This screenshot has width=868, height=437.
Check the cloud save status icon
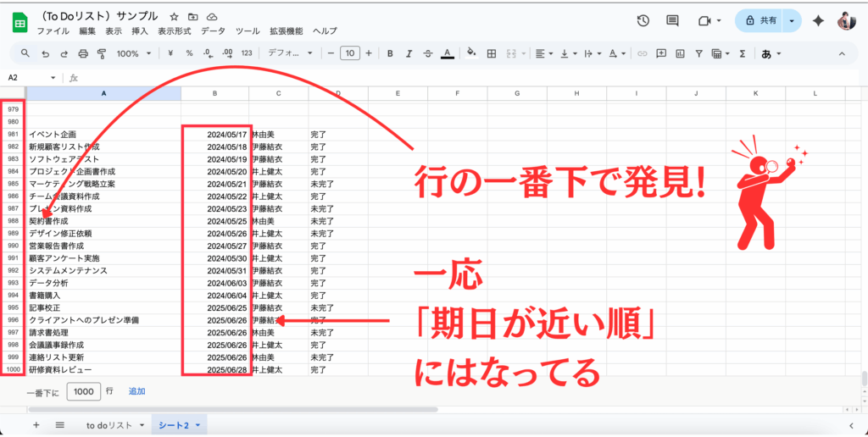point(211,17)
